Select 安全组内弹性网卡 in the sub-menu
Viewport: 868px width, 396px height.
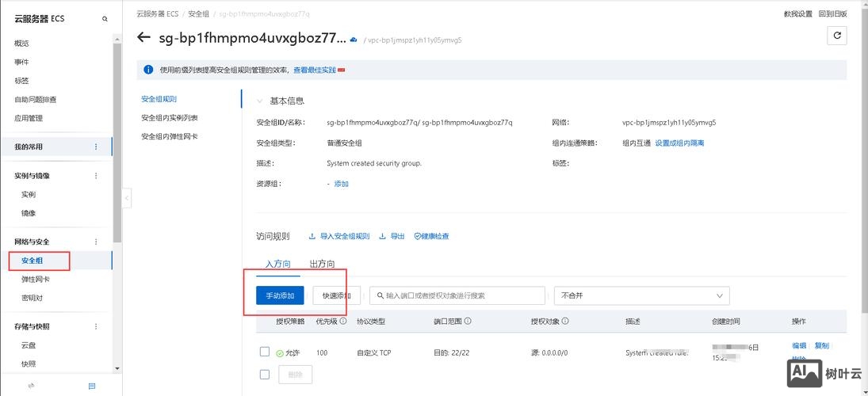pos(170,136)
